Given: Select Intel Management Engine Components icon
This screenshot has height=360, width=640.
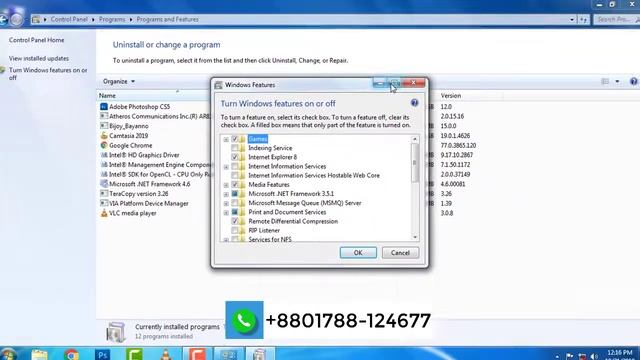Looking at the screenshot, I should [x=104, y=164].
